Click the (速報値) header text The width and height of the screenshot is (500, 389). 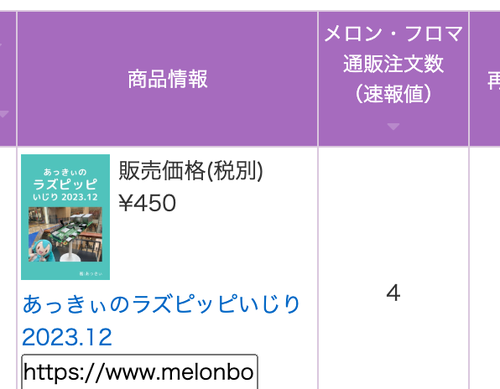point(393,94)
